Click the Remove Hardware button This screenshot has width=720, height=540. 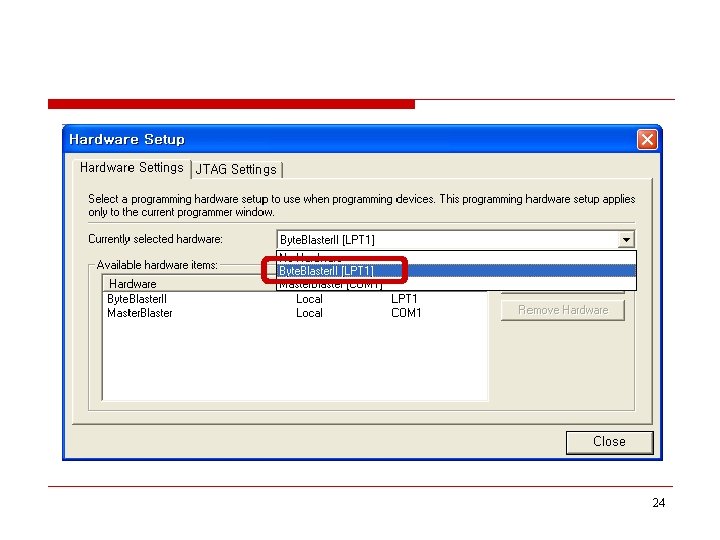(x=562, y=310)
